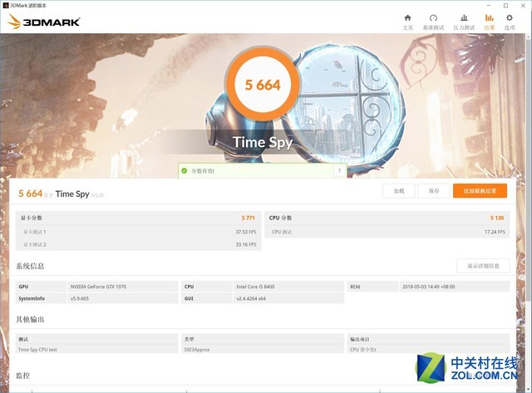This screenshot has width=532, height=393.
Task: Click the GUI version v2.4.4264 s64
Action: coord(251,298)
